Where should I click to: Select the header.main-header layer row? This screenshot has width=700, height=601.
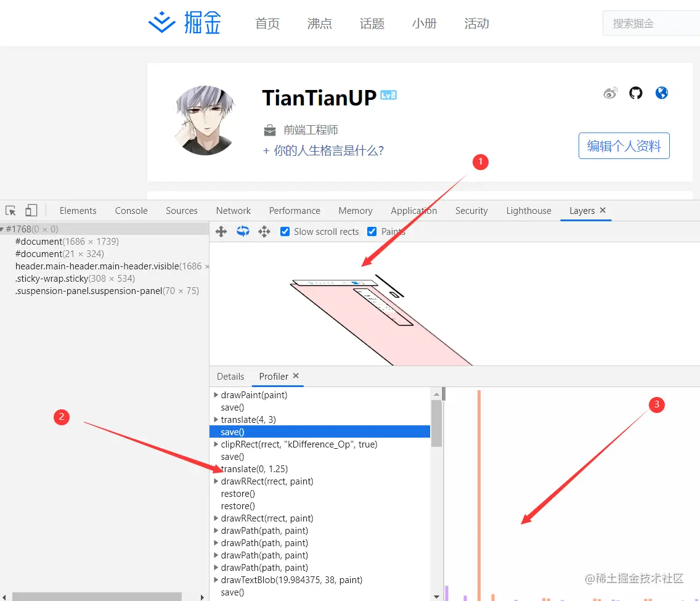105,266
